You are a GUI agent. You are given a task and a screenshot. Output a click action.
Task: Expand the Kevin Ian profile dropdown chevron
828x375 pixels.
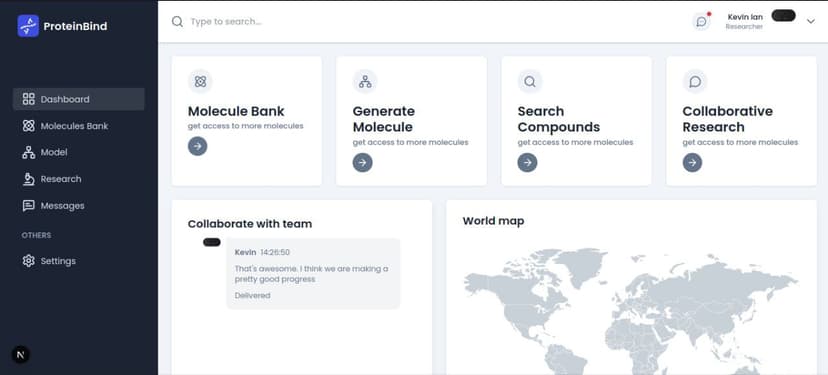[x=811, y=22]
